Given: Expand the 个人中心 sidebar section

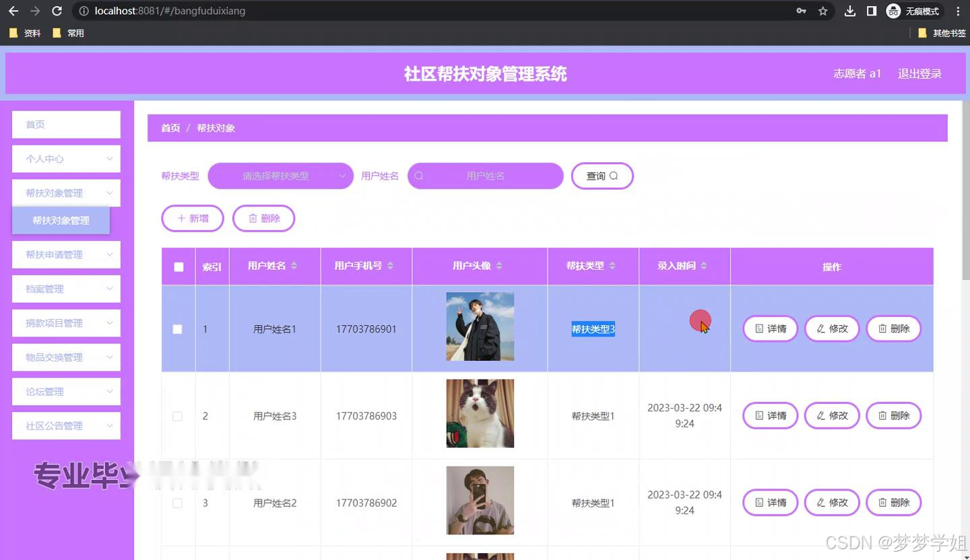Looking at the screenshot, I should (65, 158).
